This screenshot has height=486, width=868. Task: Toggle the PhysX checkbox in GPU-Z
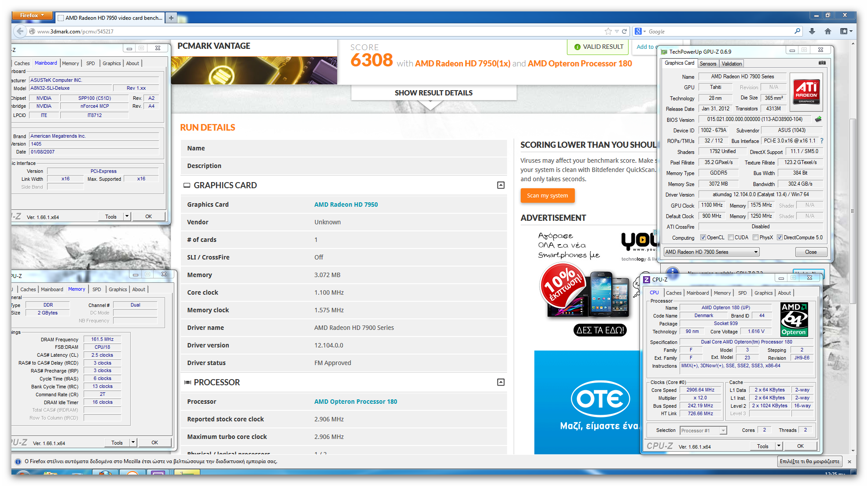coord(755,238)
